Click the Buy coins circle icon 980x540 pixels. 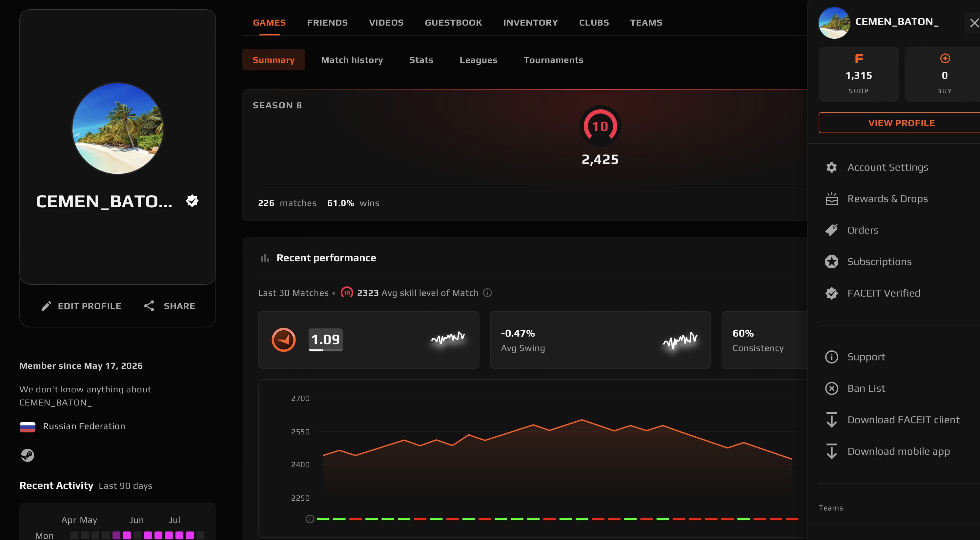[x=945, y=58]
